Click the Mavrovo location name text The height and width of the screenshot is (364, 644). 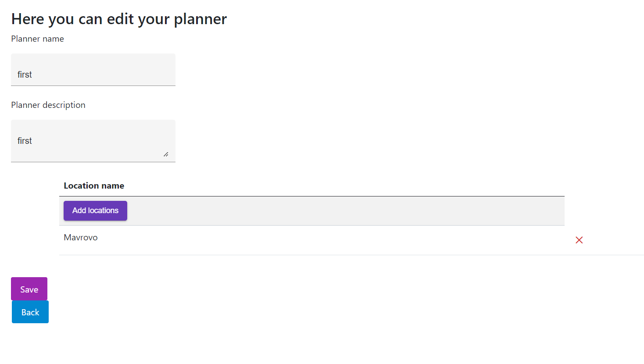pyautogui.click(x=81, y=238)
